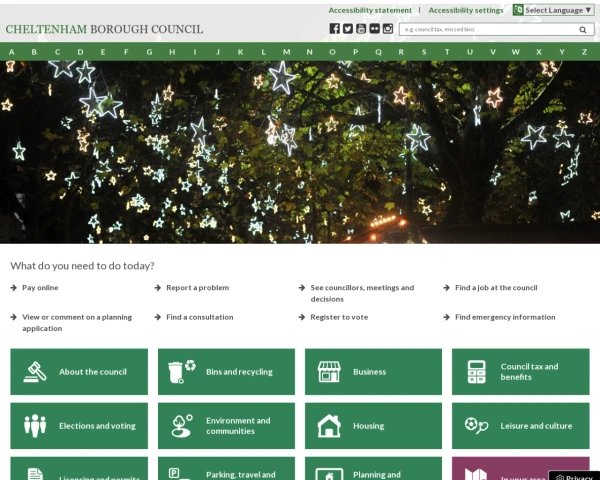600x480 pixels.
Task: Click the translate icon beside Select Language
Action: point(518,10)
